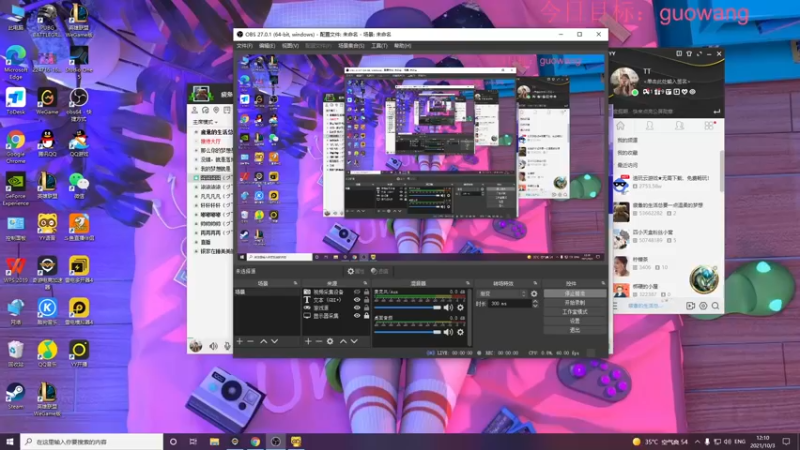Open the View (V) menu in OBS
800x450 pixels.
click(x=290, y=46)
